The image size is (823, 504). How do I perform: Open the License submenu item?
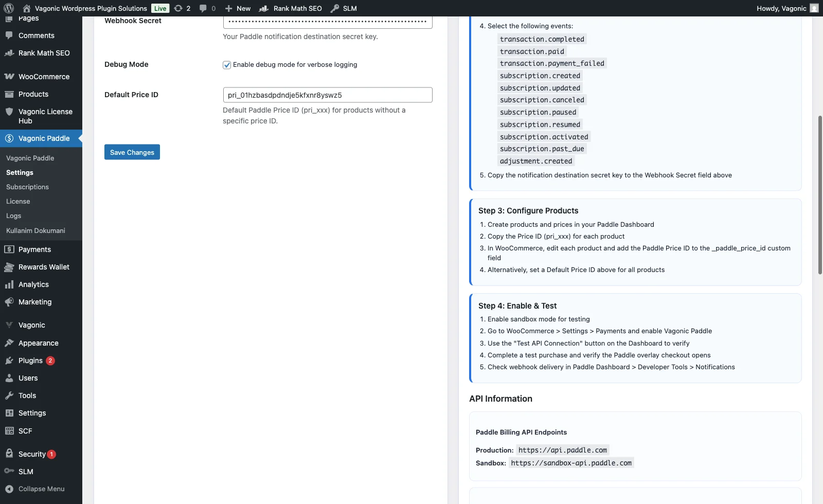click(x=18, y=202)
